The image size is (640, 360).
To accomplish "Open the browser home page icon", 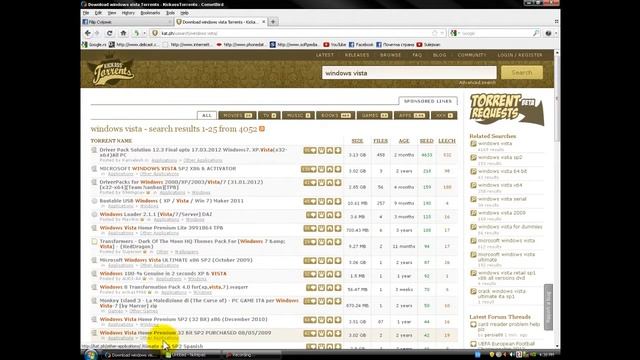I will [123, 33].
